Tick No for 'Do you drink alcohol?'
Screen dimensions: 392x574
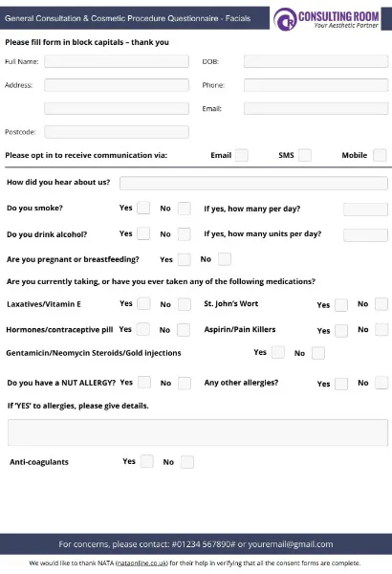click(x=185, y=234)
